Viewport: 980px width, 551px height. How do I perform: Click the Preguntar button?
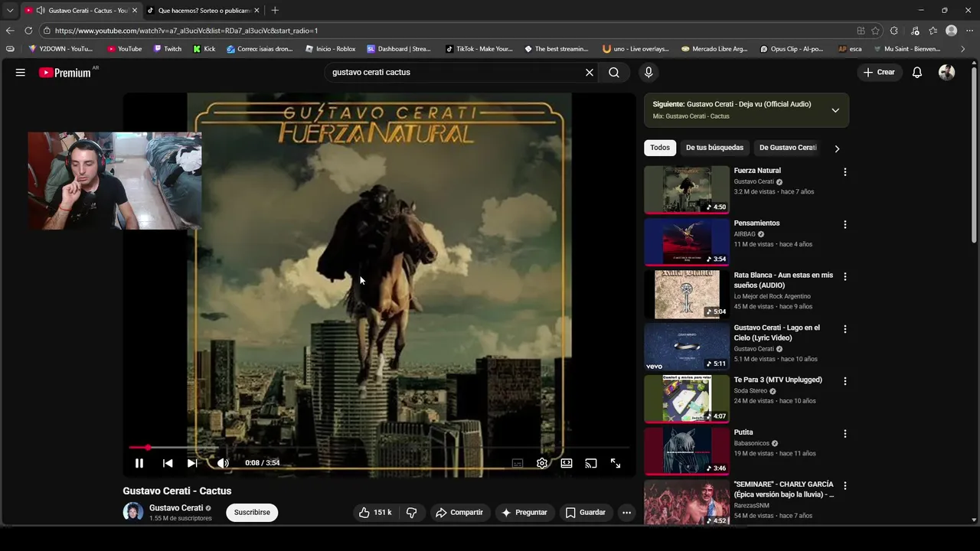524,513
